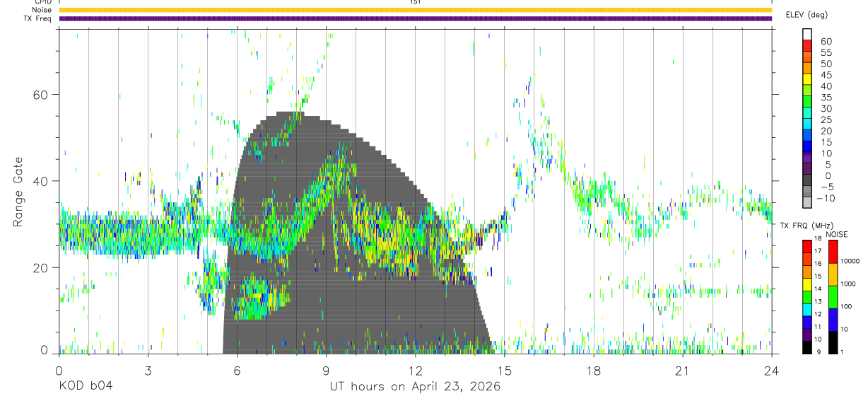The height and width of the screenshot is (401, 868).
Task: Click the ELEV legend value 45
Action: coord(826,75)
